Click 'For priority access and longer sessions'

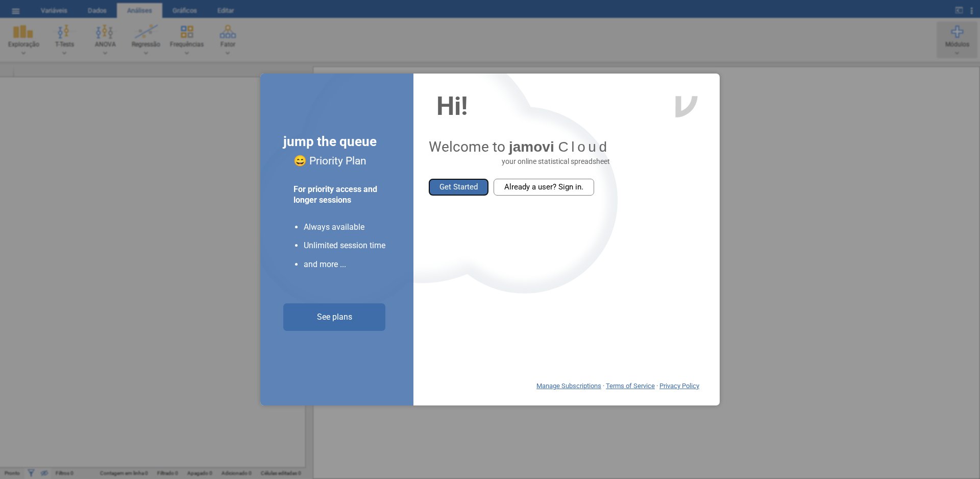pyautogui.click(x=335, y=195)
